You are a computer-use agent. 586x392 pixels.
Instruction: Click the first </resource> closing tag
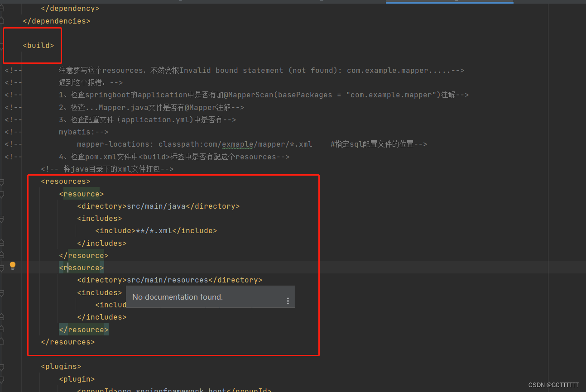point(84,255)
